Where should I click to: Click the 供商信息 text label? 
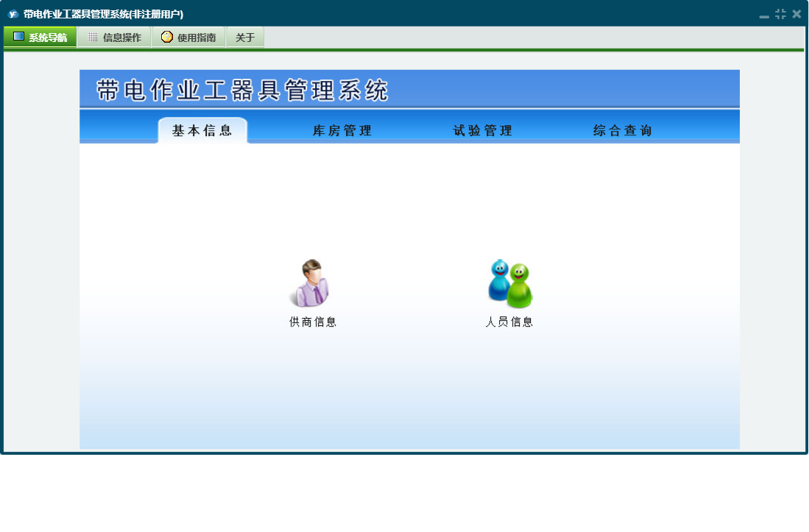click(313, 322)
